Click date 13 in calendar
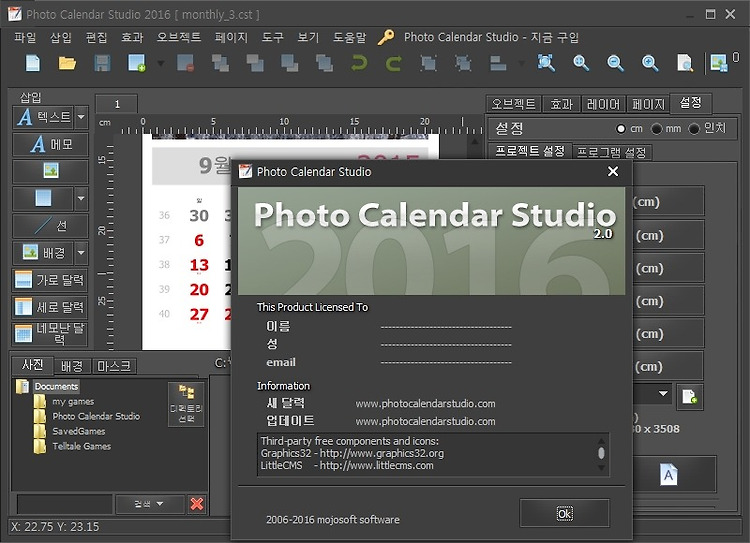Viewport: 750px width, 543px height. coord(199,265)
